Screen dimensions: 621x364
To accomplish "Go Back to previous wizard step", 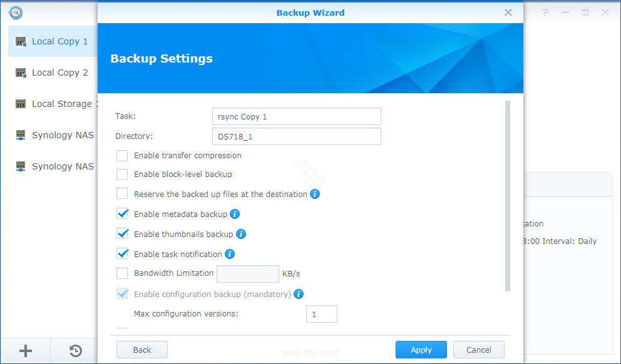I will point(142,350).
